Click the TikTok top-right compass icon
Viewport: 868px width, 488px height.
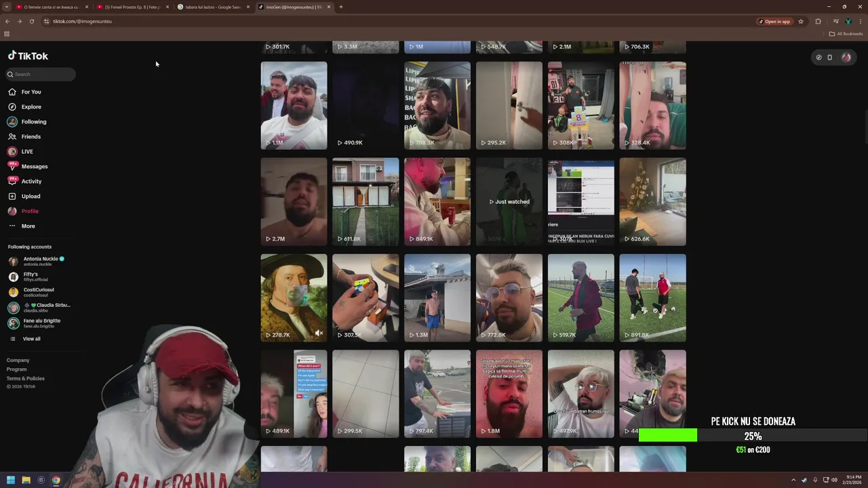818,58
